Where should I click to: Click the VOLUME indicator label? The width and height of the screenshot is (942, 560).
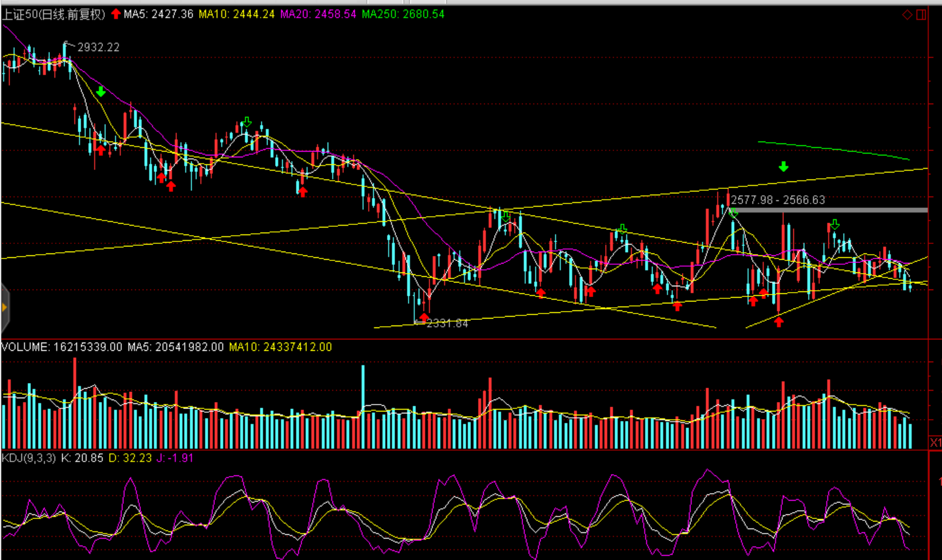click(25, 347)
